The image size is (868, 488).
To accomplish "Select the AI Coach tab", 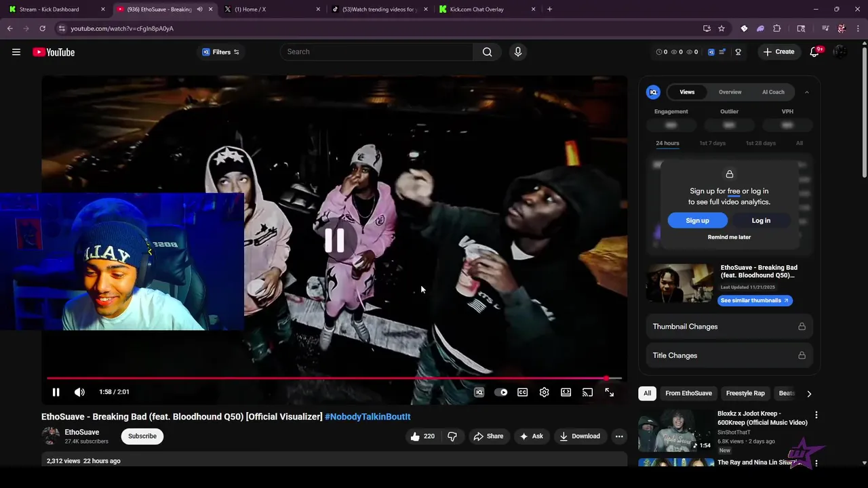I will [773, 92].
